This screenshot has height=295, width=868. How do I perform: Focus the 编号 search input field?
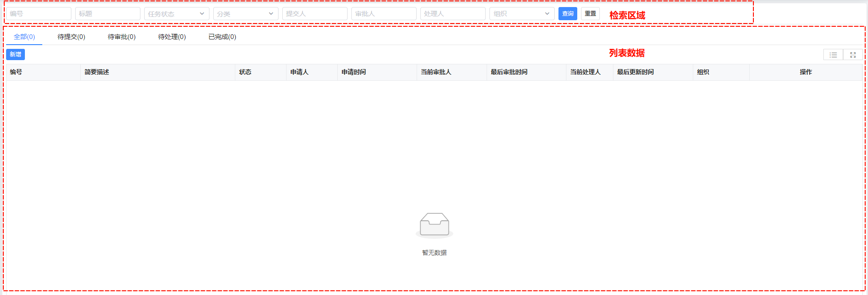(39, 14)
